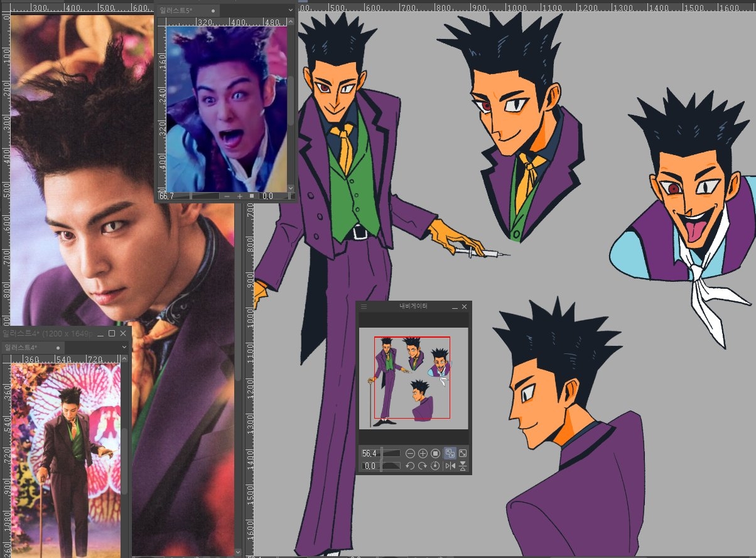Click zoom out icon in Navigator panel
This screenshot has width=756, height=558.
pos(410,453)
